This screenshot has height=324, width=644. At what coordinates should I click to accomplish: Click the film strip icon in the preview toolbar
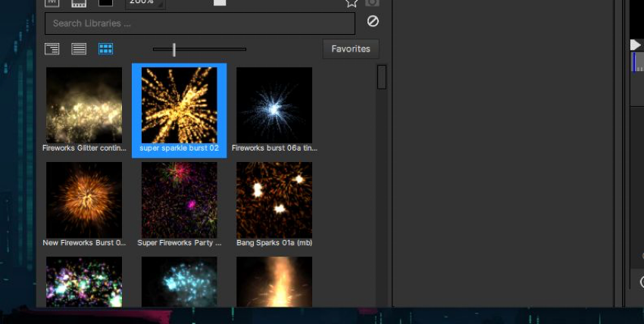tap(79, 2)
